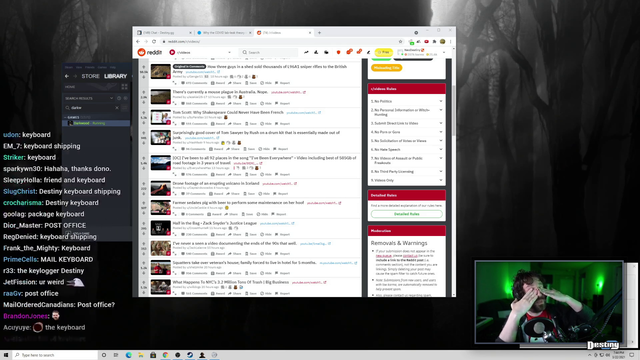Open What Happens To NYC's Trash post
Image resolution: width=640 pixels, height=360 pixels.
(231, 282)
